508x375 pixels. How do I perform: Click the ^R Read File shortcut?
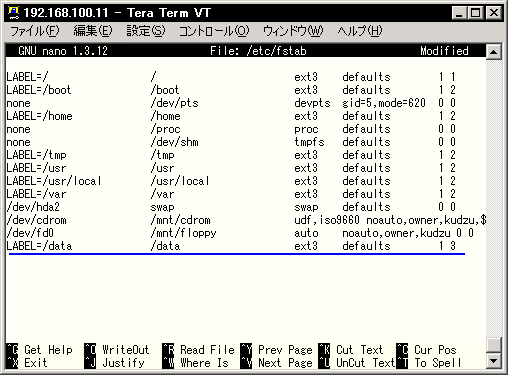(198, 350)
